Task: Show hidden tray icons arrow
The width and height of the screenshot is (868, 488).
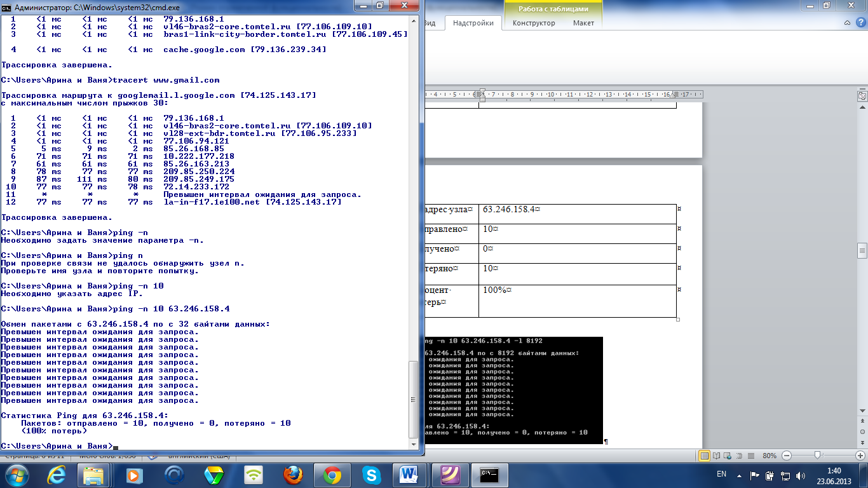Action: click(x=740, y=475)
